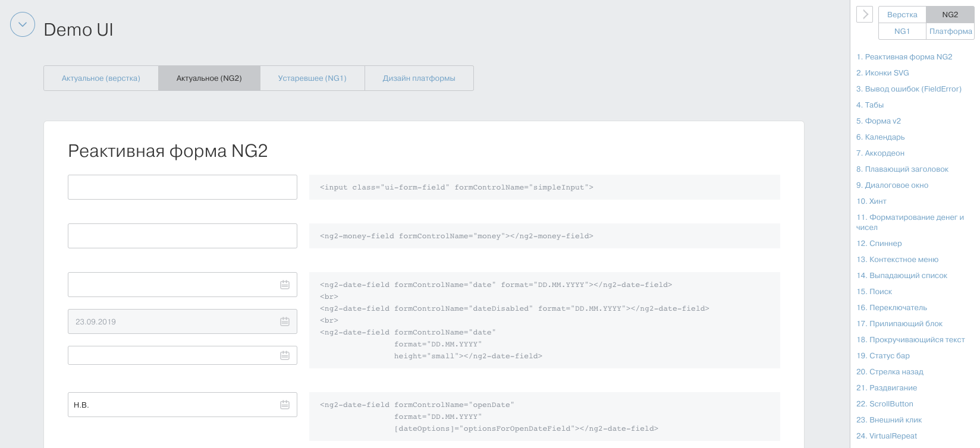
Task: Click the simpleInput text field
Action: [x=182, y=187]
